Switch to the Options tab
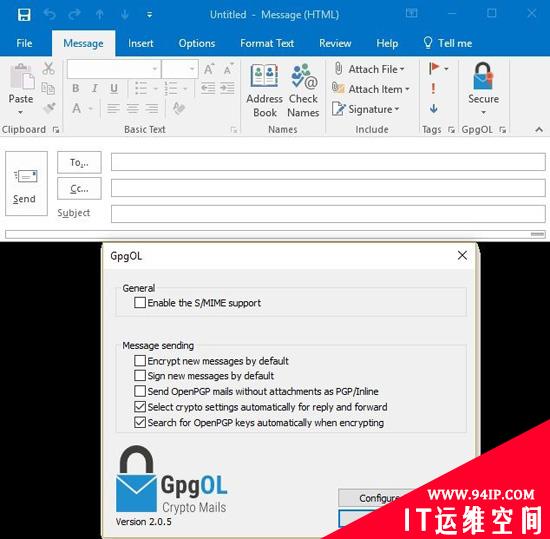This screenshot has height=539, width=550. click(x=196, y=43)
